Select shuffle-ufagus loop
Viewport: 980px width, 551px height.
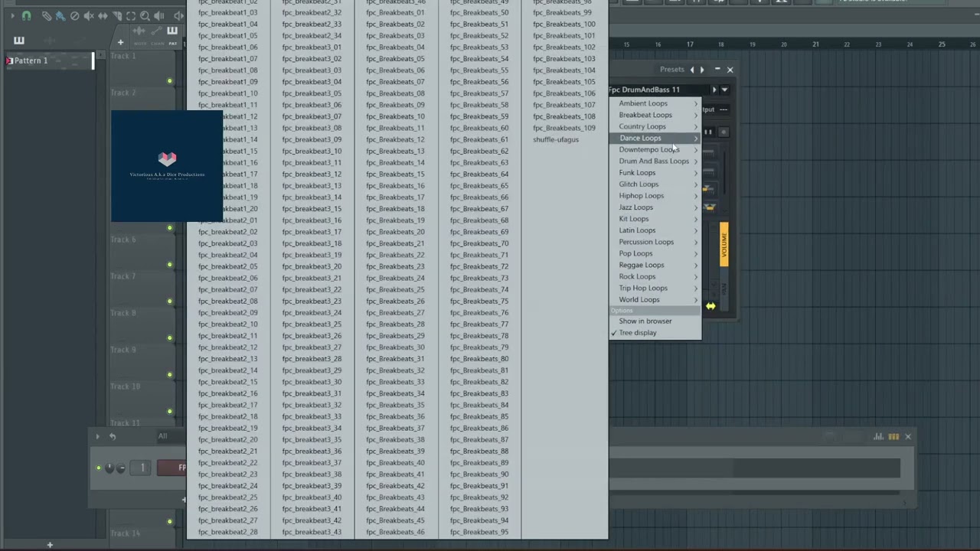[x=556, y=139]
